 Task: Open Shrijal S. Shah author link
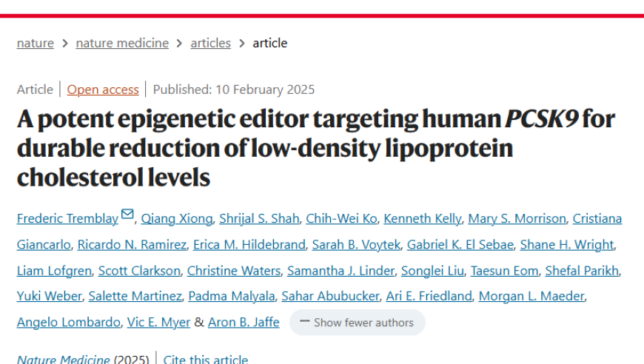pos(259,219)
